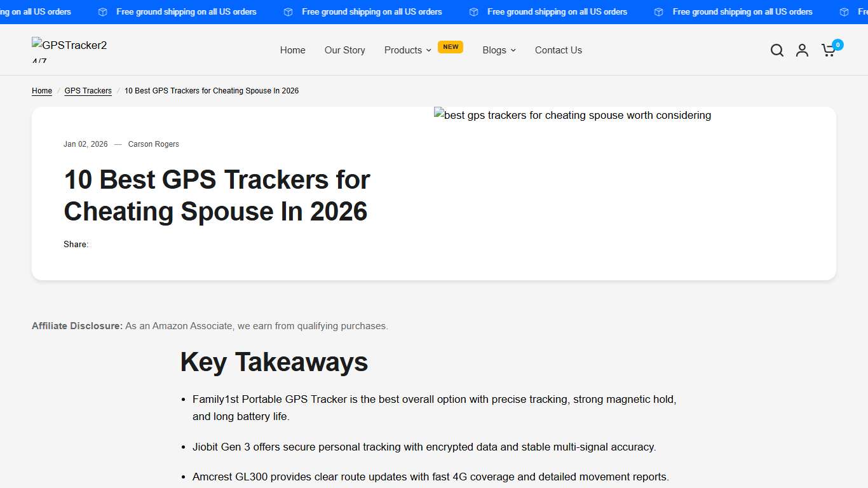Select Home in the navigation bar

[x=292, y=50]
